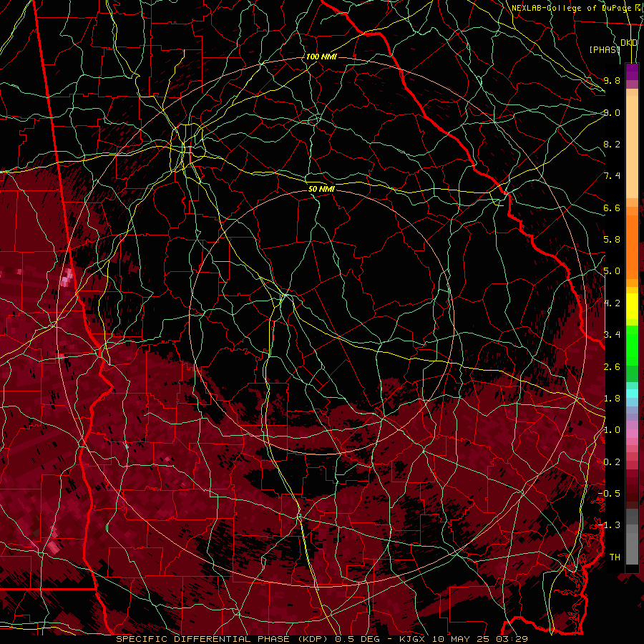Click the 5.0 scale value

click(612, 271)
